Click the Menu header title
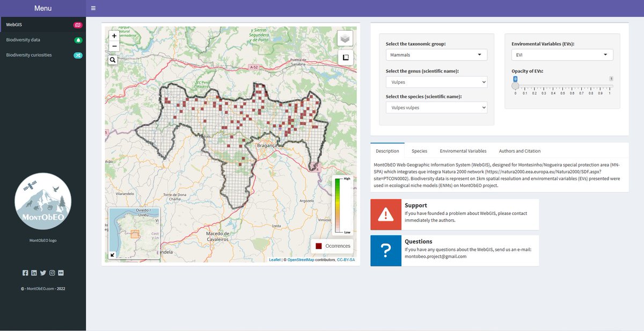This screenshot has height=331, width=644. click(43, 8)
